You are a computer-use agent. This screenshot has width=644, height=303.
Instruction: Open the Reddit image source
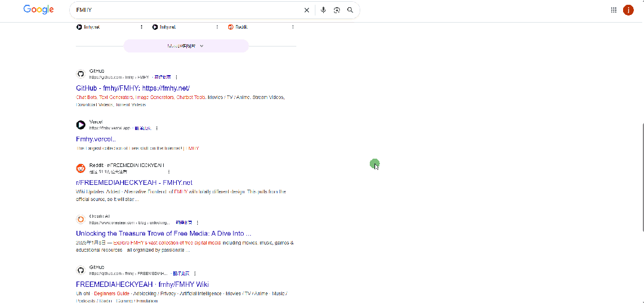tap(238, 27)
